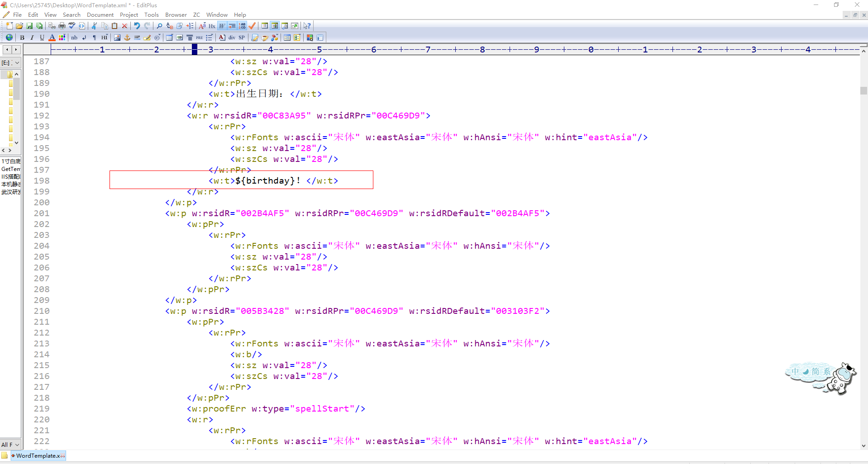Open the drive selection dropdown
Screen dimensions: 868x464
tap(11, 62)
